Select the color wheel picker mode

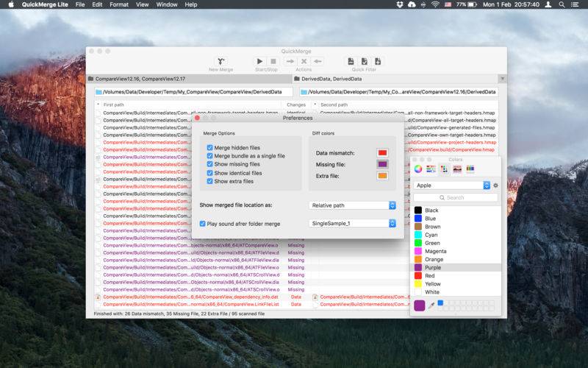(417, 169)
